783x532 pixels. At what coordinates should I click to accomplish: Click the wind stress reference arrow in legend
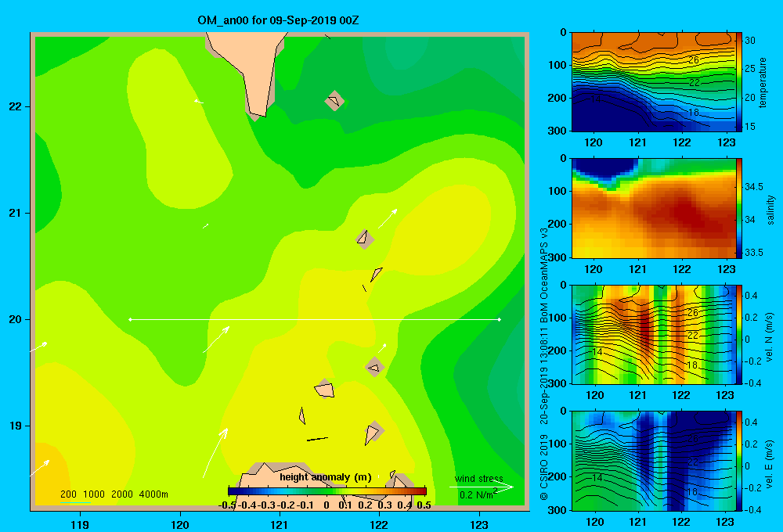pos(482,487)
